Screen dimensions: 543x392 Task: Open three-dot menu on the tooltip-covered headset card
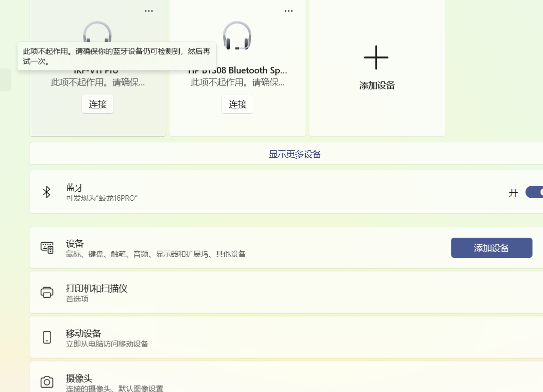(x=148, y=11)
